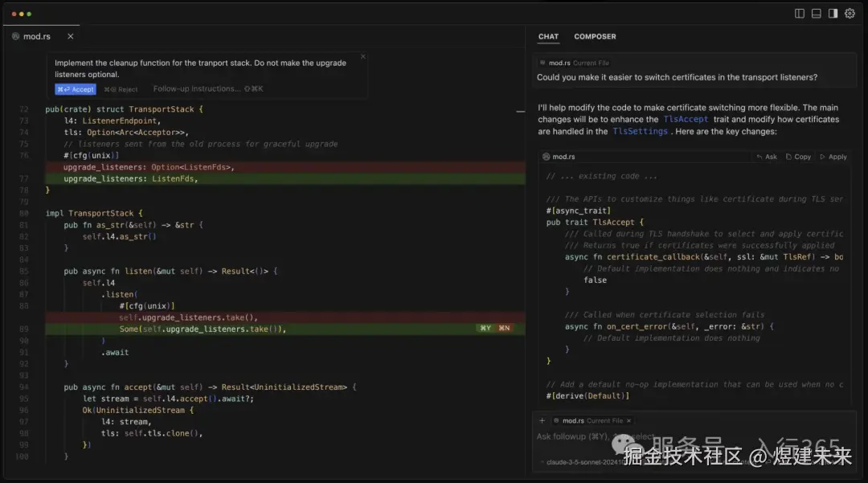Reject the proposed inline edit
This screenshot has width=868, height=483.
tap(121, 89)
